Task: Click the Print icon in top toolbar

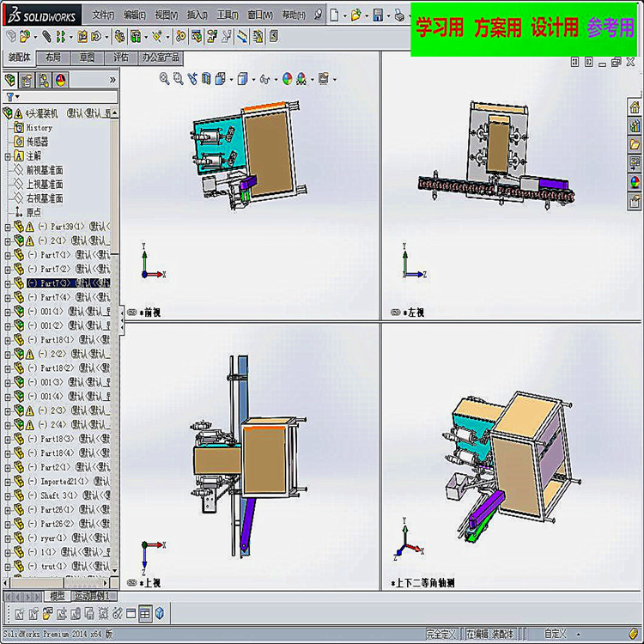Action: coord(399,15)
